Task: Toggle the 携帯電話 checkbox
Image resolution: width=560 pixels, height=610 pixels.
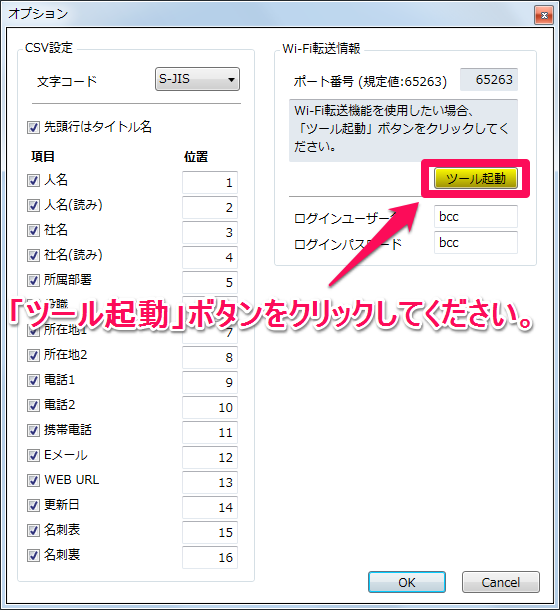Action: point(33,430)
